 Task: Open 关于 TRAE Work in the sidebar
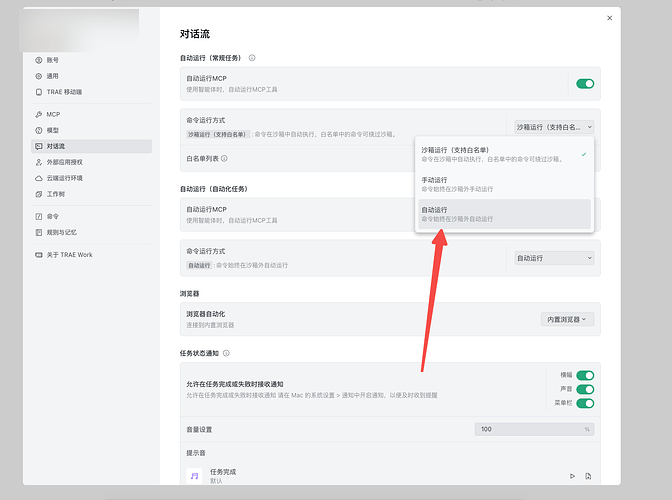91,254
